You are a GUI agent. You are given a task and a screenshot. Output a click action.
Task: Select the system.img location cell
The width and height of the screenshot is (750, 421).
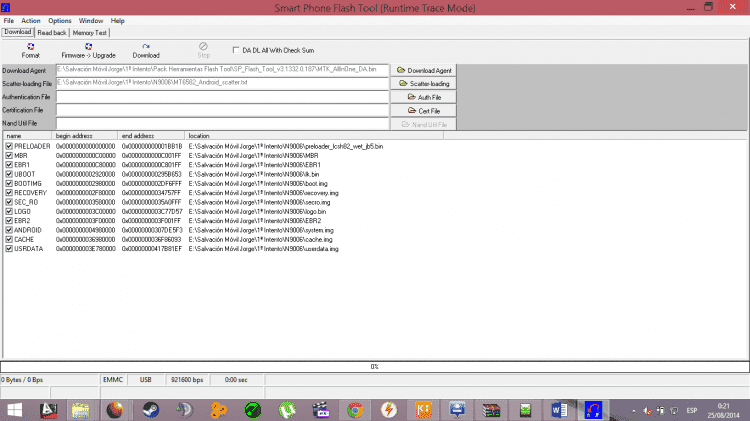[x=261, y=230]
